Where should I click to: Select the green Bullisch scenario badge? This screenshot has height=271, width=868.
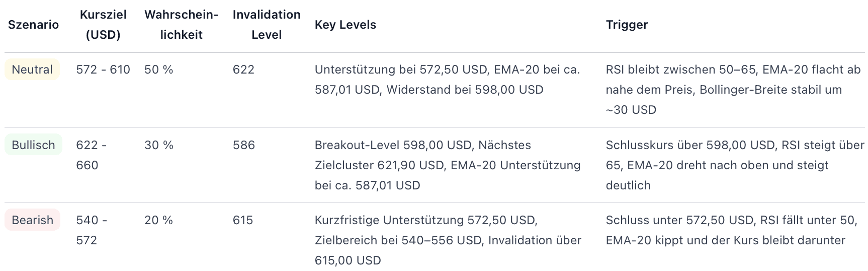[x=33, y=145]
